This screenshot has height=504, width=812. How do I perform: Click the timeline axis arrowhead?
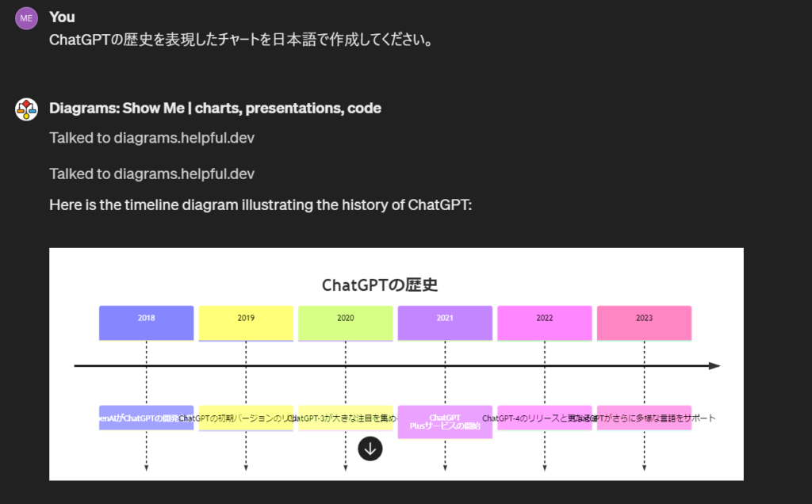pos(714,366)
